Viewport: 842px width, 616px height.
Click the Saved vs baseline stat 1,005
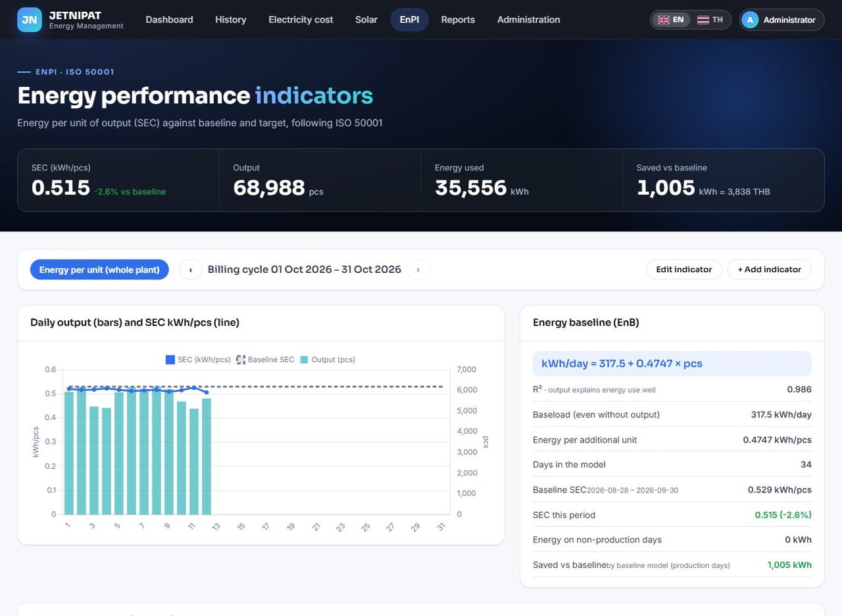click(x=666, y=188)
